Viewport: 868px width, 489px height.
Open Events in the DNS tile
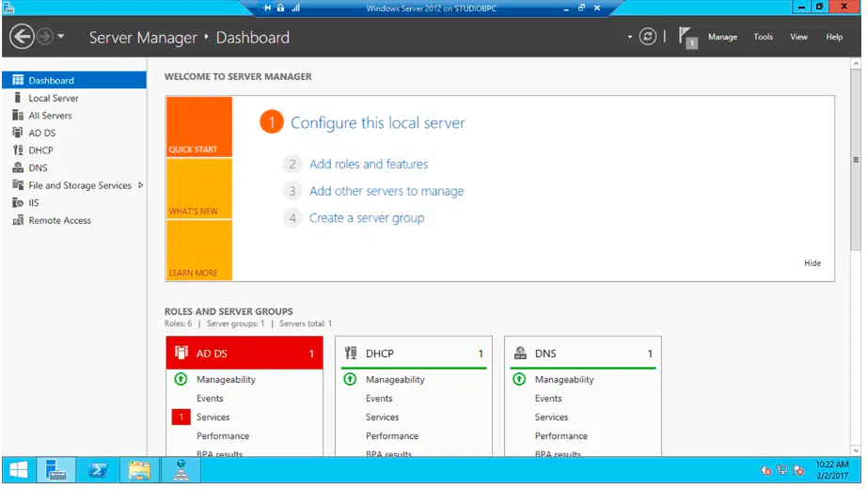coord(548,398)
